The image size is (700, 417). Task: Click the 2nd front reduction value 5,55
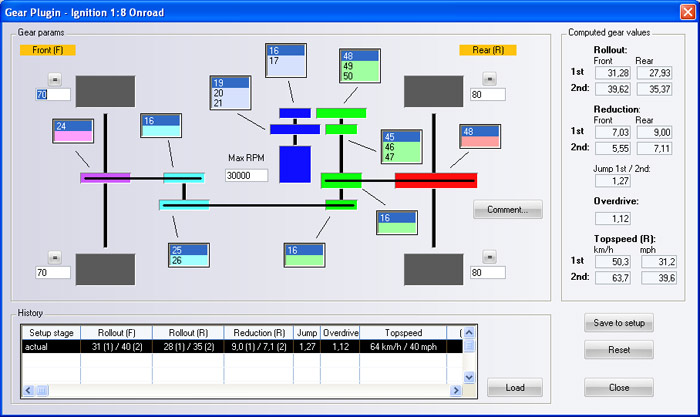[612, 148]
